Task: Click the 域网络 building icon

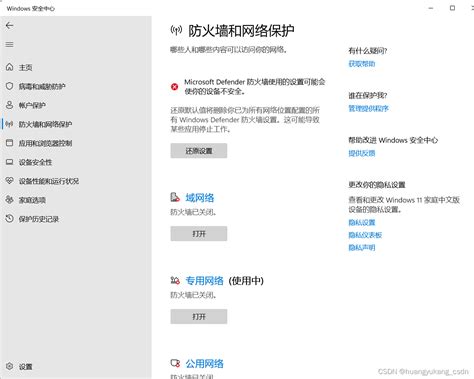Action: [175, 197]
